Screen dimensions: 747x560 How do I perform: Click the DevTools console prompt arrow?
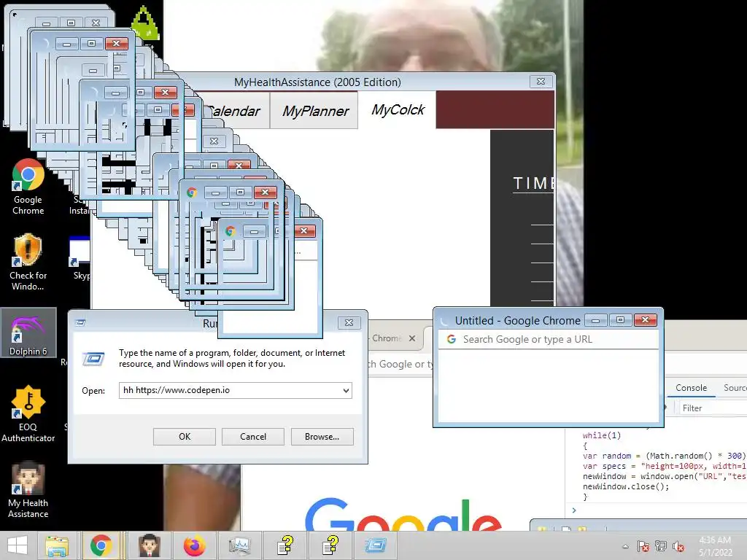coord(574,510)
